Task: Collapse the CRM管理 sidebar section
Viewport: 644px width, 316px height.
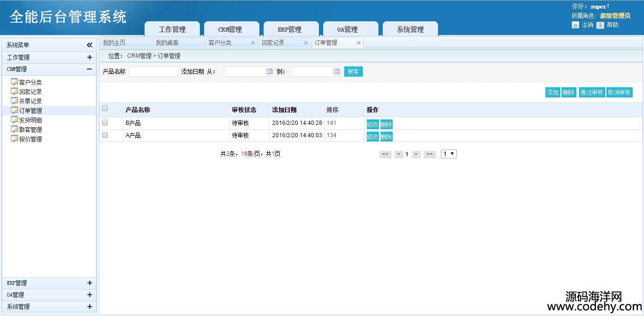Action: (89, 69)
